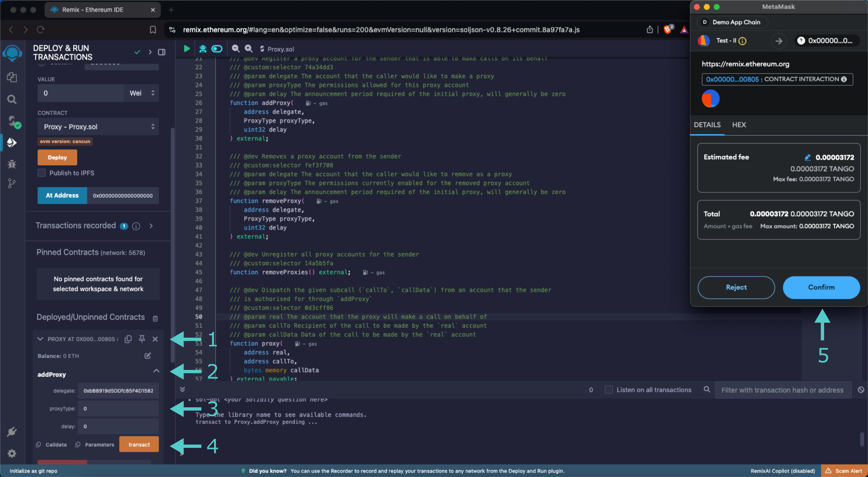This screenshot has width=868, height=477.
Task: Click the Confirm button in MetaMask
Action: [820, 287]
